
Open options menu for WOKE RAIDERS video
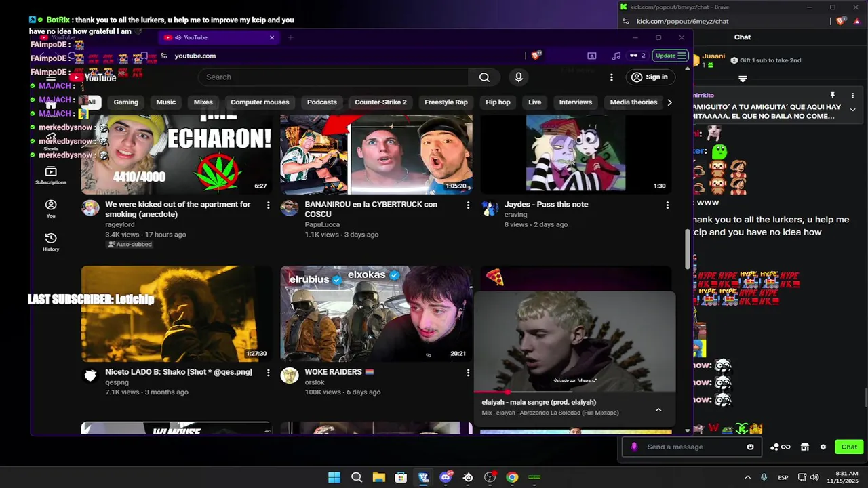coord(467,372)
